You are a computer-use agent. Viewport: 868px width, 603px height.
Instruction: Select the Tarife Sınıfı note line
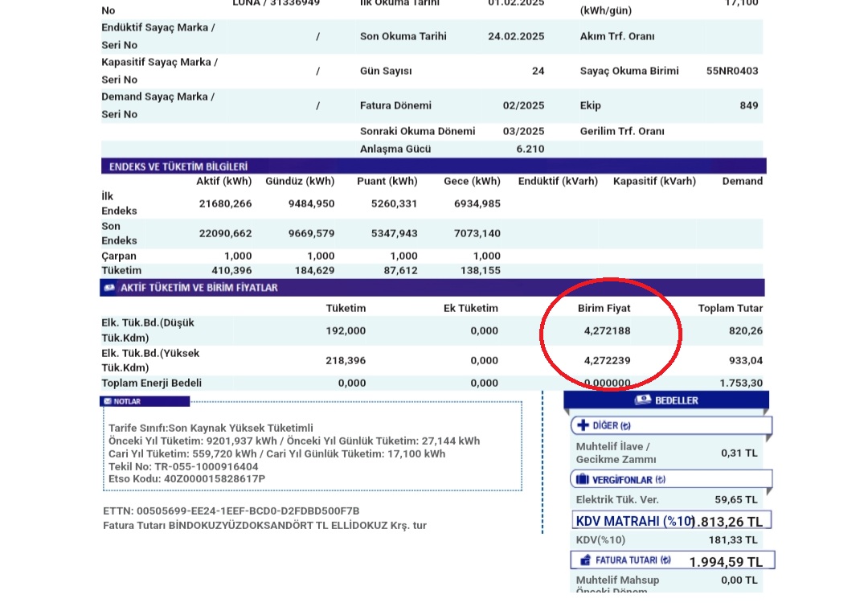[x=211, y=428]
